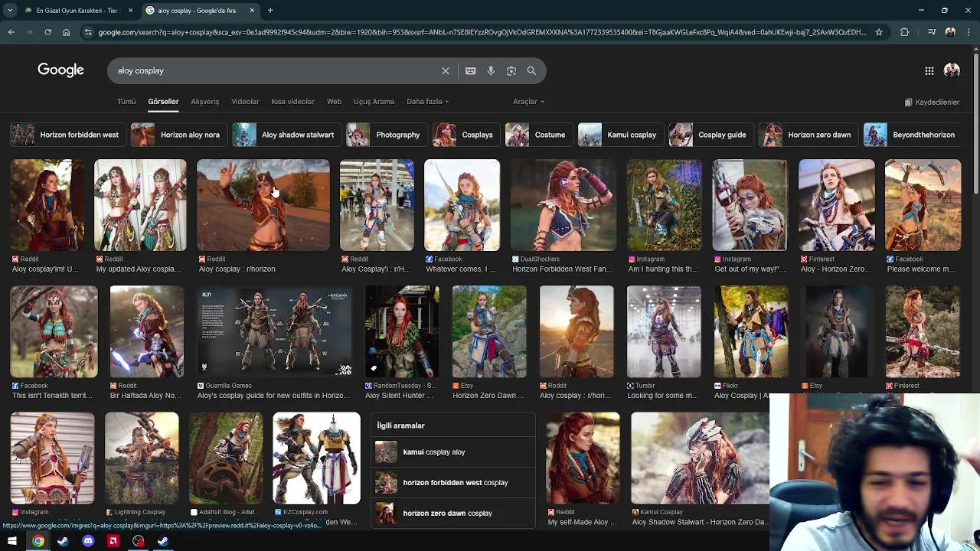The image size is (980, 551).
Task: Switch to the Tümü tab
Action: point(126,102)
